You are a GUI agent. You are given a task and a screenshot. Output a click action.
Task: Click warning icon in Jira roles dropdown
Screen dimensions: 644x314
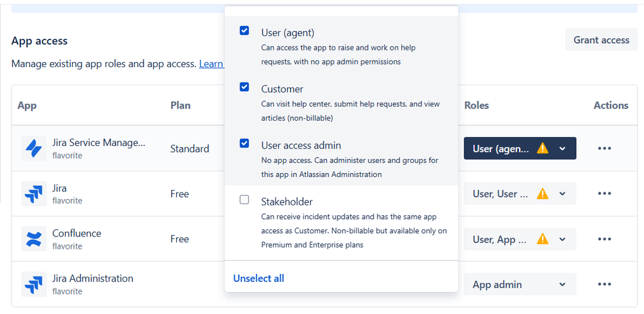click(543, 193)
